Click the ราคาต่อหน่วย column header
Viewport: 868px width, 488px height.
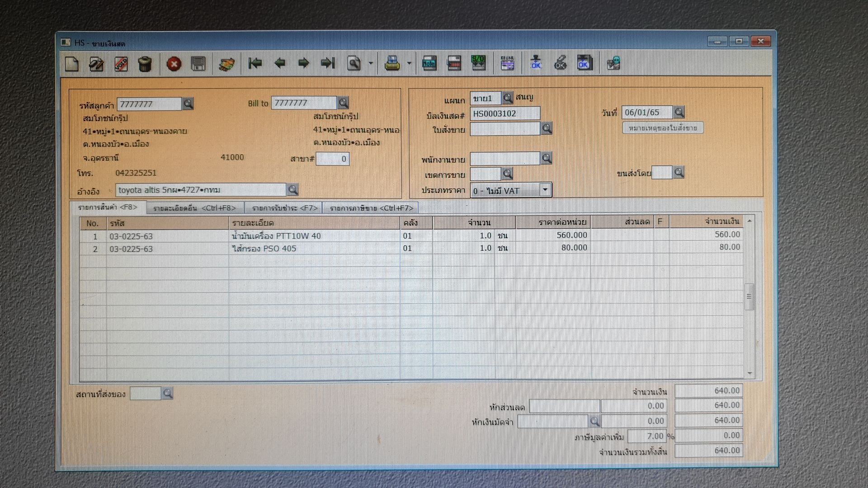click(553, 222)
